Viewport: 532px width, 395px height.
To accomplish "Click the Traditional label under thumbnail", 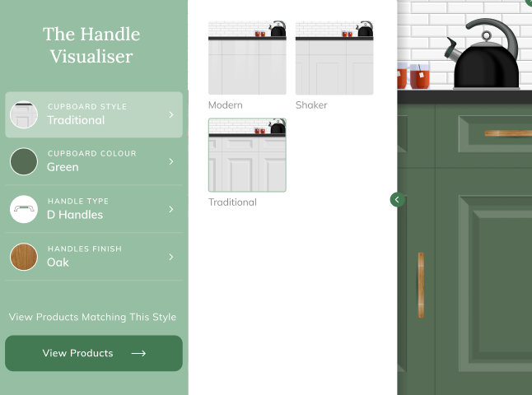I will coord(232,202).
